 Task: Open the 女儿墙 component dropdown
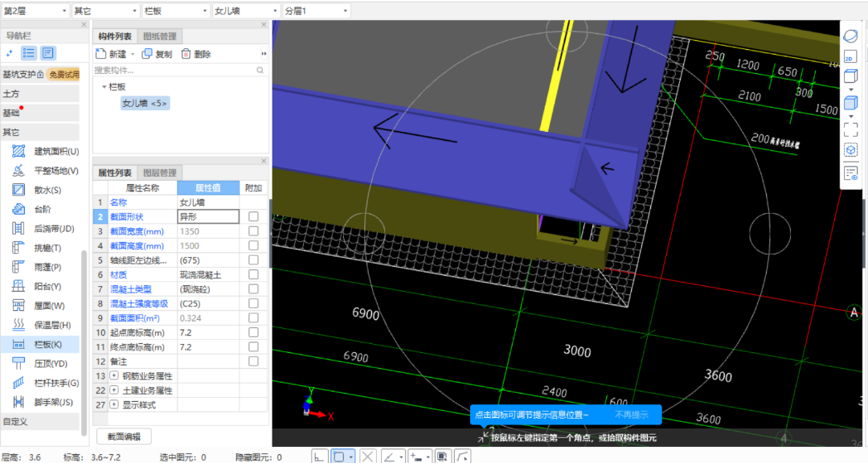(x=246, y=10)
